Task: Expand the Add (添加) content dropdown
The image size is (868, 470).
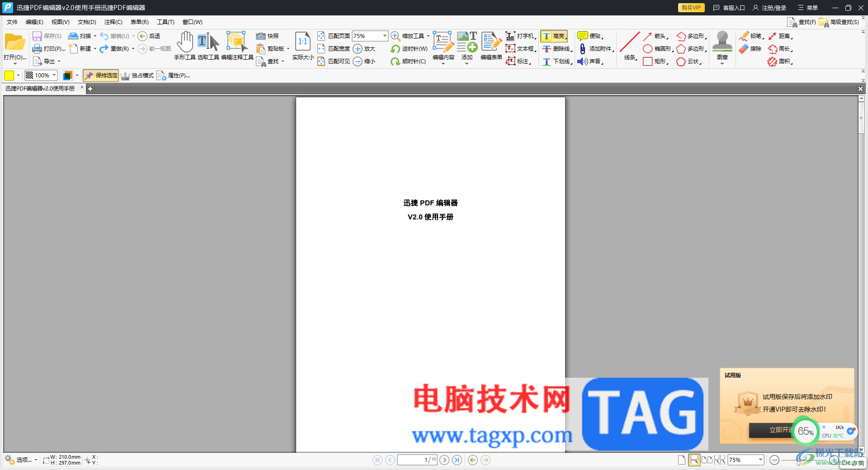Action: click(x=467, y=64)
